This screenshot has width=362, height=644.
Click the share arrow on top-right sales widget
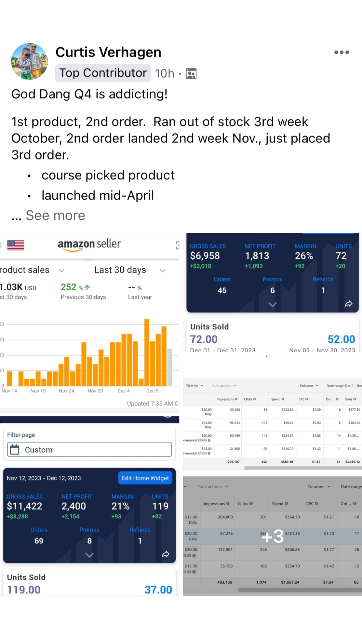pos(348,304)
